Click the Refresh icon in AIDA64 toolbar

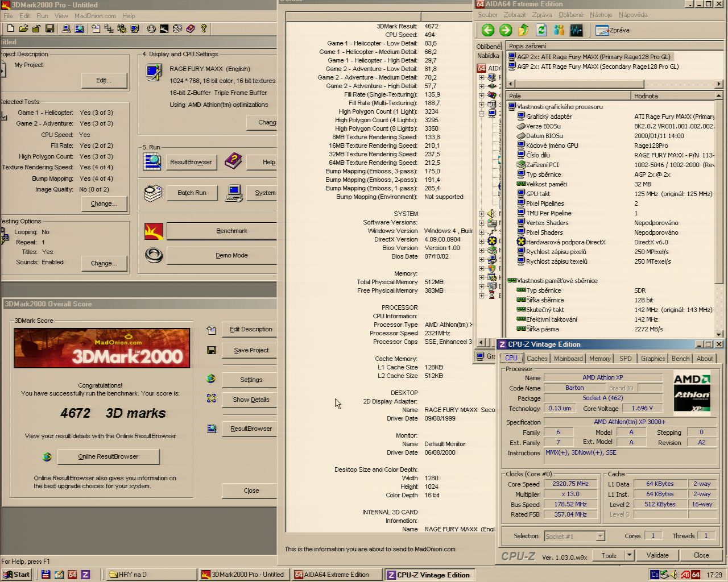[541, 30]
